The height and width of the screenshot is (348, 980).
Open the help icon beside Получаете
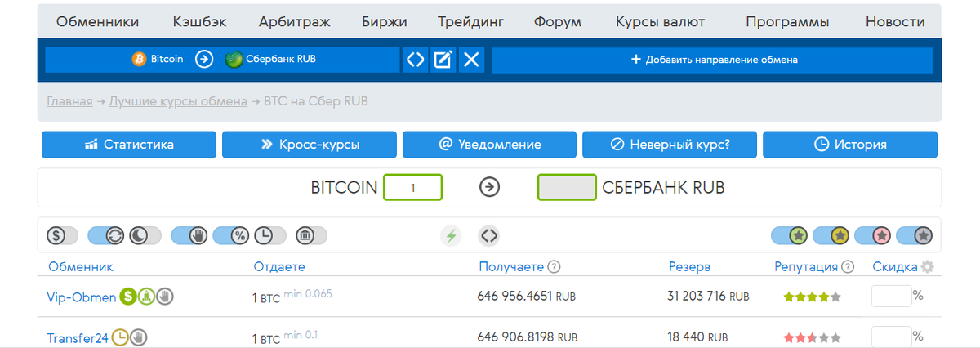[554, 266]
